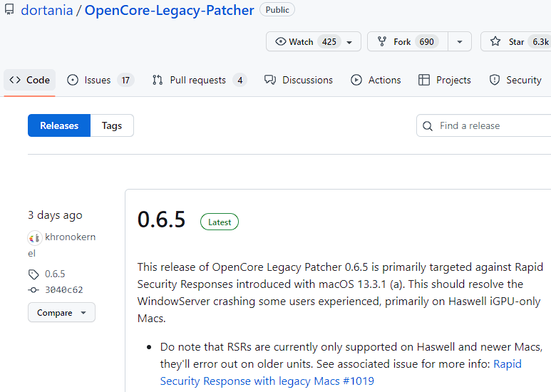Open the Issues tab

coord(100,80)
